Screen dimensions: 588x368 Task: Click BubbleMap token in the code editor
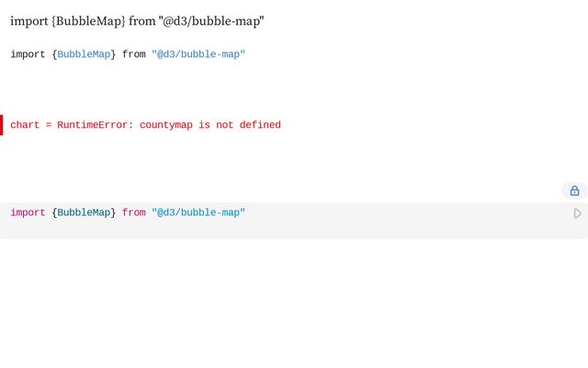tap(84, 213)
